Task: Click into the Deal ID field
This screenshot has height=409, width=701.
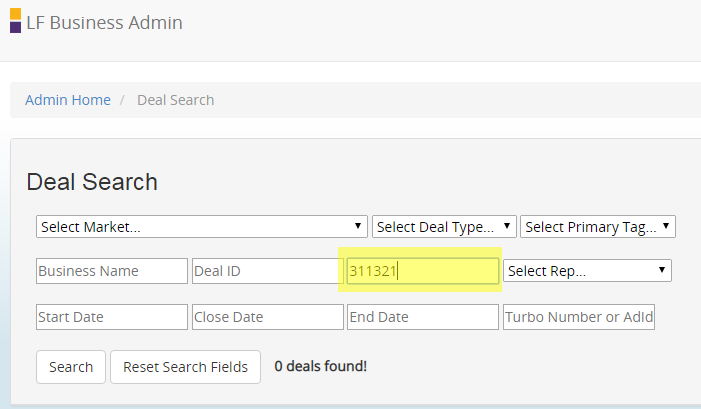Action: (x=268, y=271)
